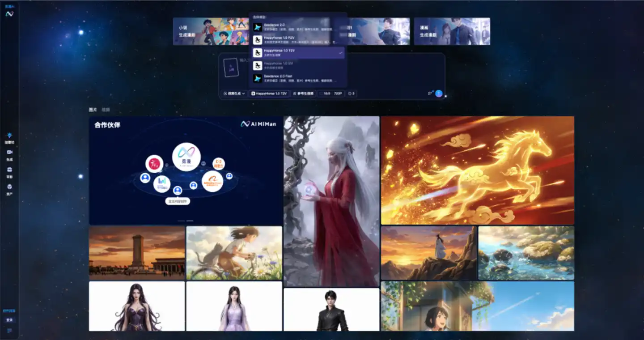Open the figure on cliff at sunset image
The height and width of the screenshot is (340, 644).
[x=428, y=253]
